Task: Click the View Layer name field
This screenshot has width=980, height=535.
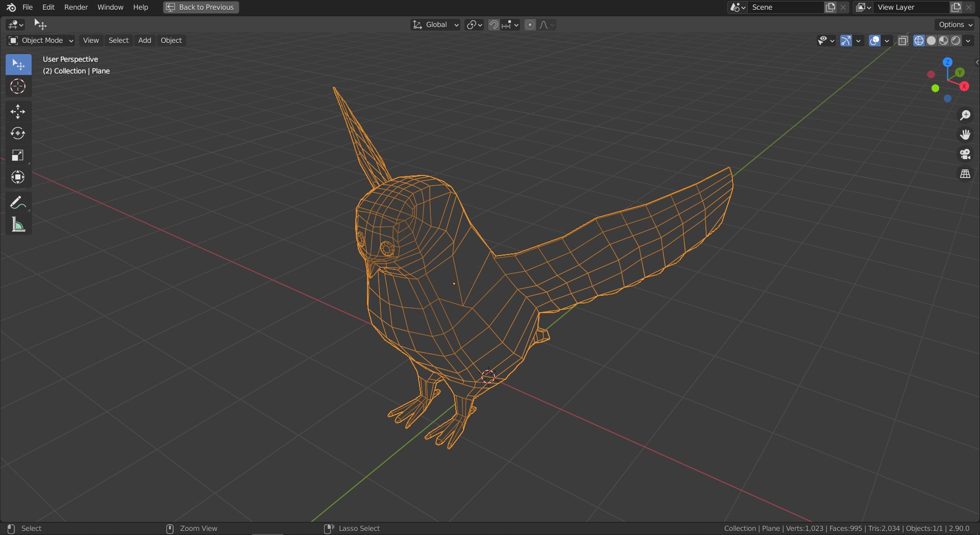Action: tap(911, 7)
